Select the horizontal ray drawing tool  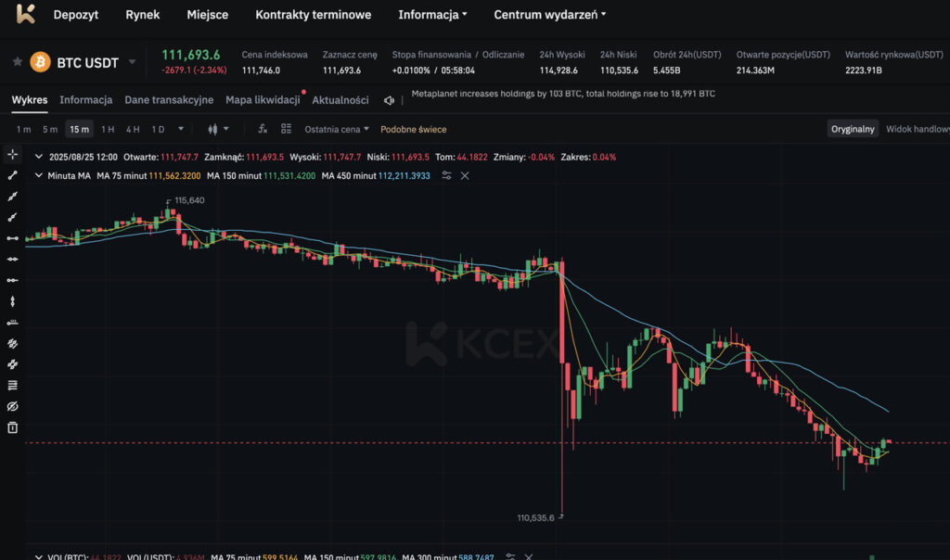click(x=12, y=280)
